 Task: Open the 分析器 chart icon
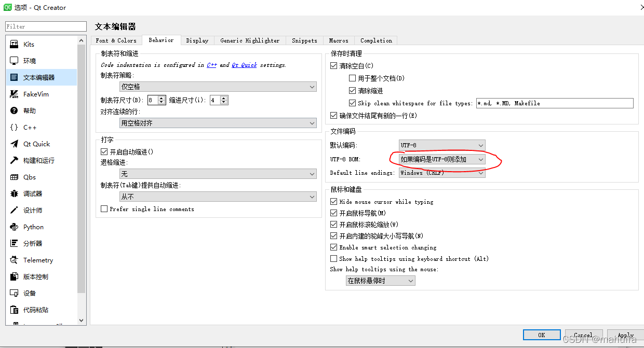click(x=14, y=244)
